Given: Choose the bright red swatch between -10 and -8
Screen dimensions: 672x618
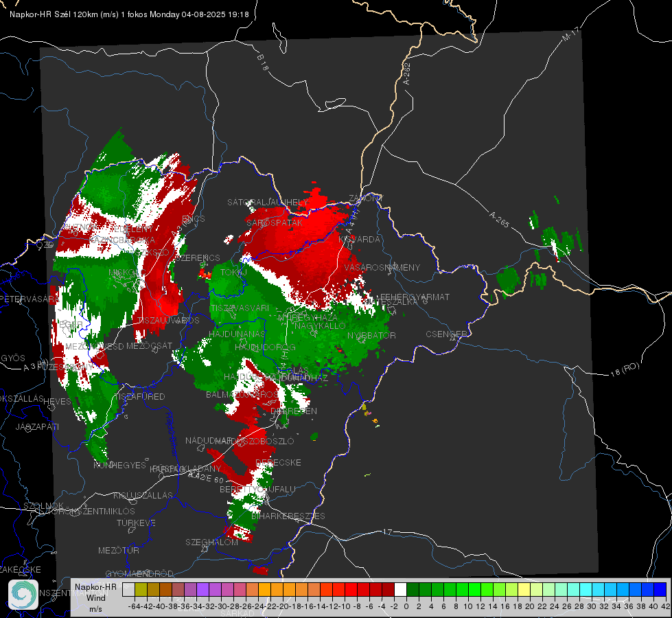Looking at the screenshot, I should (351, 590).
